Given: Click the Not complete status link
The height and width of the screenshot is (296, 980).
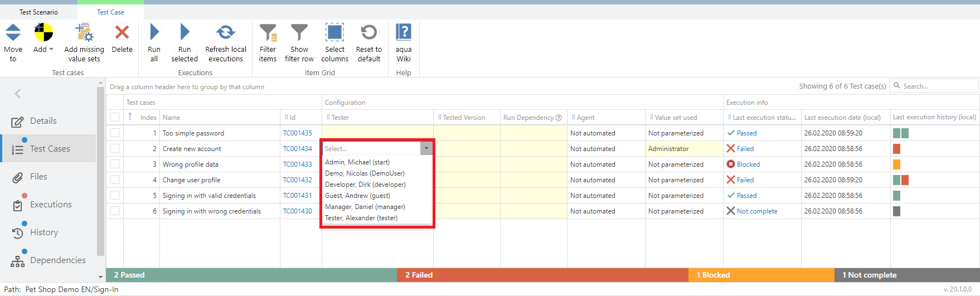Looking at the screenshot, I should 756,211.
